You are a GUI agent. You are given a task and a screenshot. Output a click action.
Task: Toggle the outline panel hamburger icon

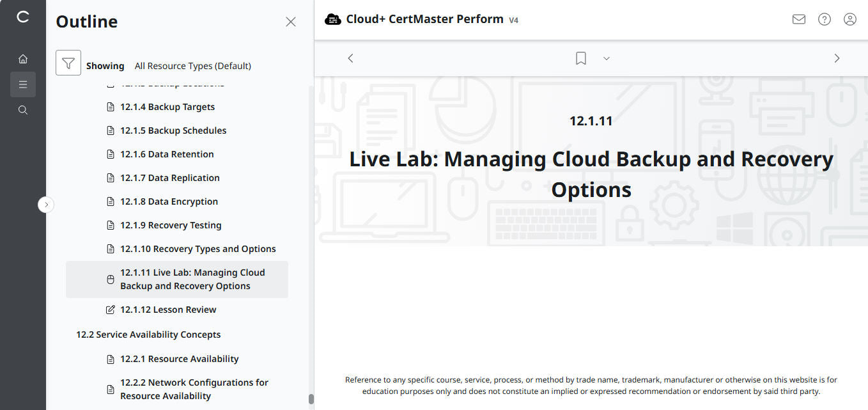pos(23,84)
